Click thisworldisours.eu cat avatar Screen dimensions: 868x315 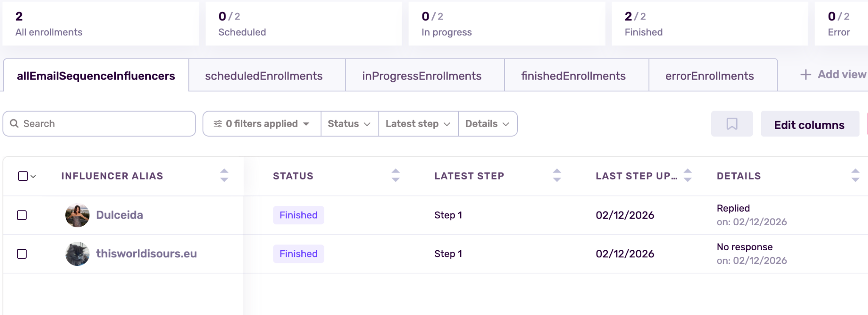[x=77, y=254]
